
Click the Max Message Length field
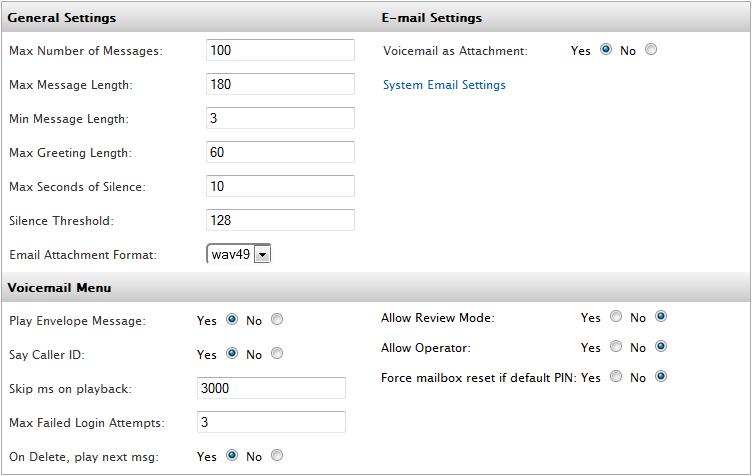[x=281, y=84]
